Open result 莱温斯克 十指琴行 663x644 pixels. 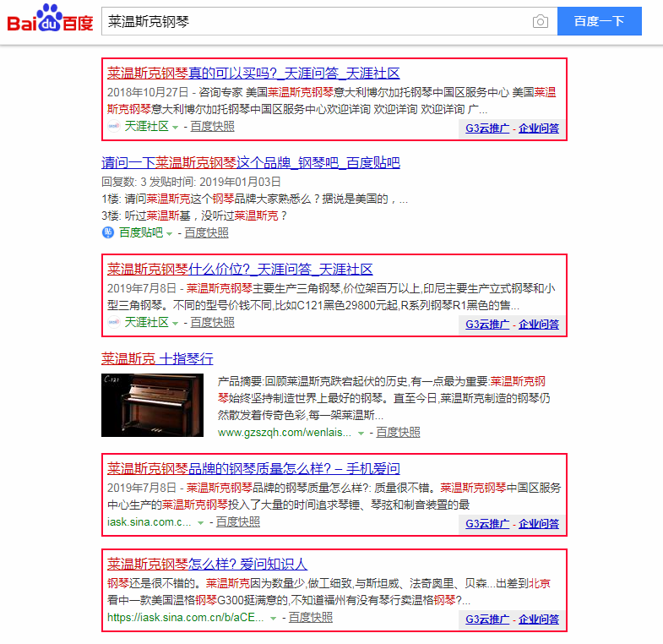(x=157, y=359)
